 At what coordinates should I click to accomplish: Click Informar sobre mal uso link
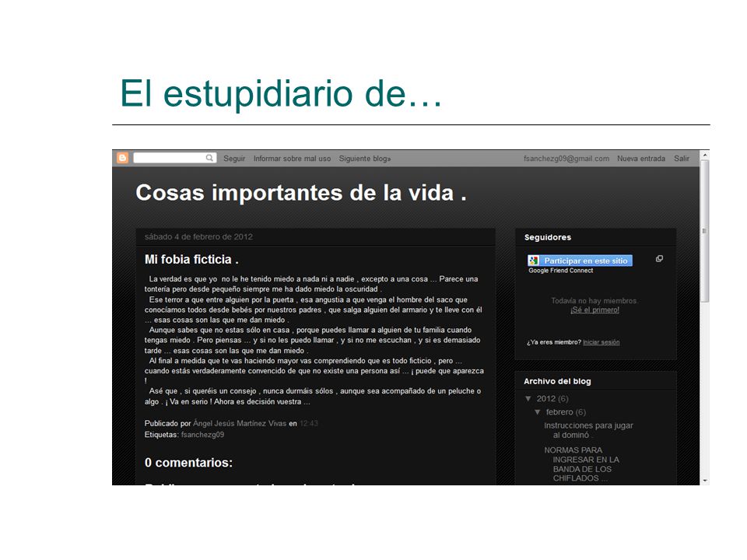coord(292,159)
